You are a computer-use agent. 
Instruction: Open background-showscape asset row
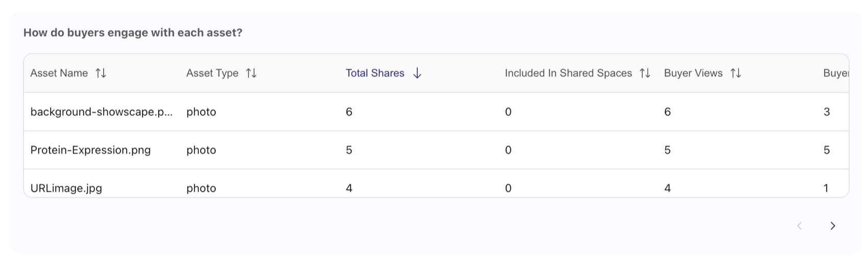(x=437, y=112)
